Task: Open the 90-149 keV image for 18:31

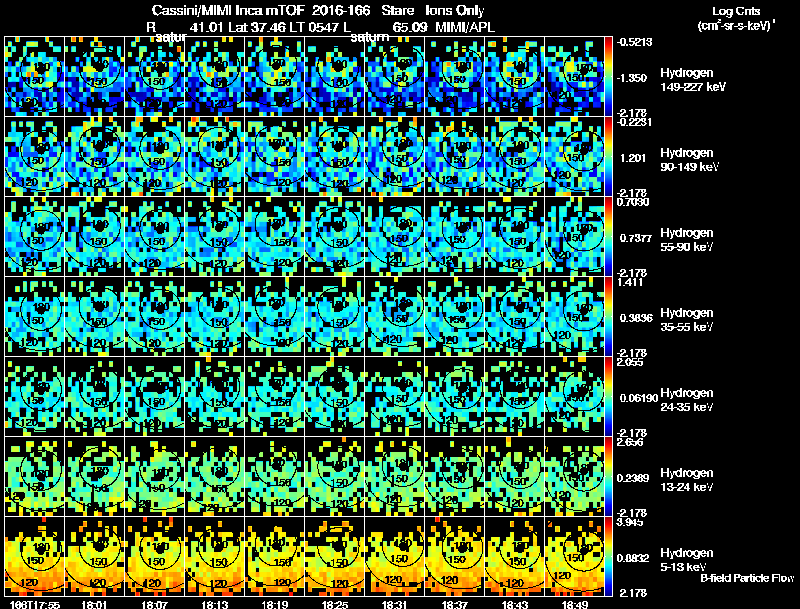Action: [x=395, y=157]
